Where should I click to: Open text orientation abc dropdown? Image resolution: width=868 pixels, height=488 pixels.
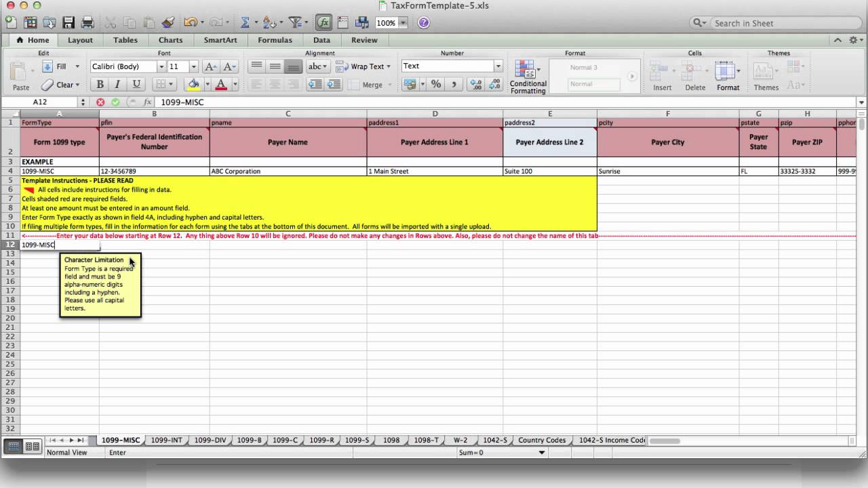point(317,66)
